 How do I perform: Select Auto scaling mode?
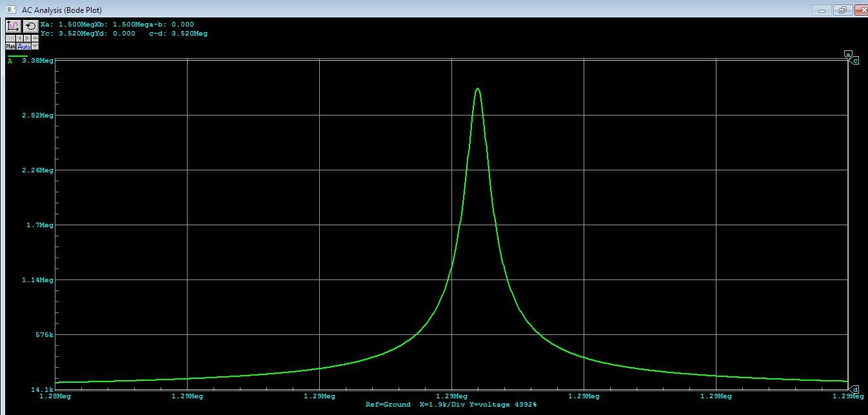coord(24,46)
